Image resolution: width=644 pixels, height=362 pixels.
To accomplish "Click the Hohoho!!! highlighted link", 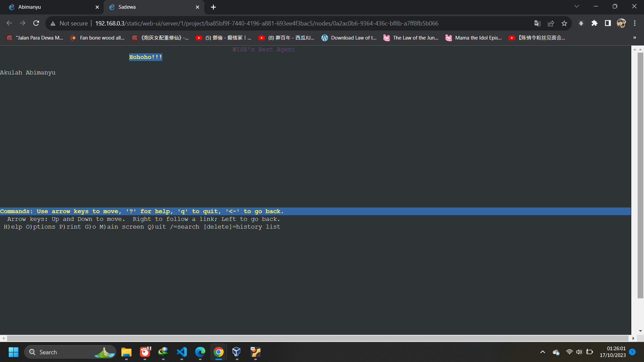I will [146, 57].
